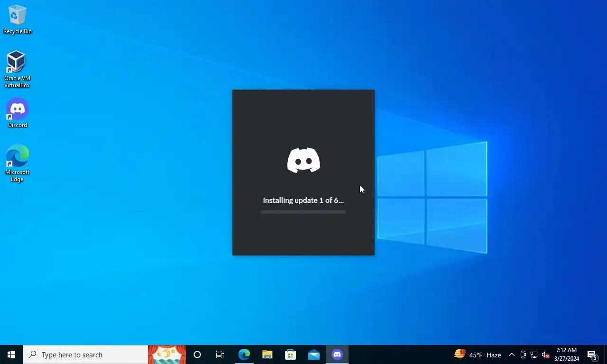Open the Mail app from the taskbar
This screenshot has height=364, width=607.
pos(313,355)
